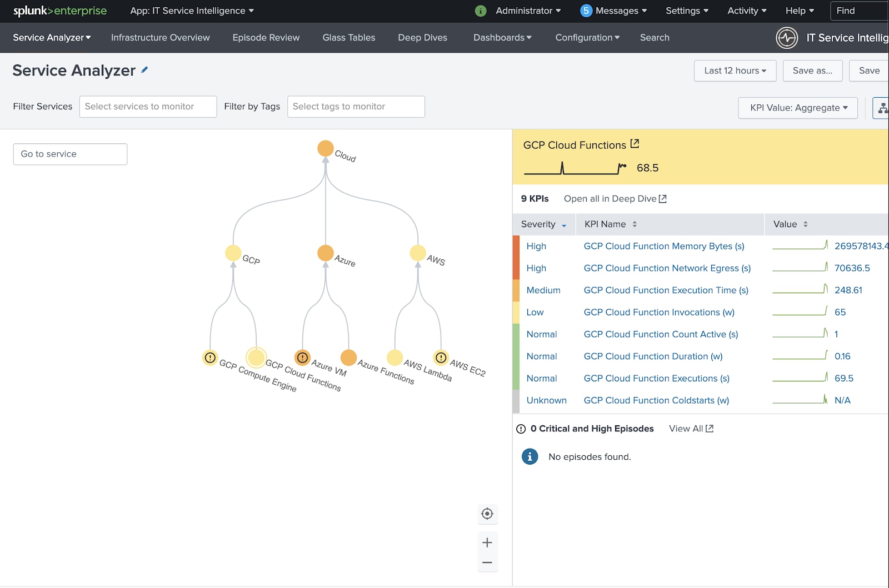Click the Messages count badge
Screen dimensions: 889x588
click(586, 11)
